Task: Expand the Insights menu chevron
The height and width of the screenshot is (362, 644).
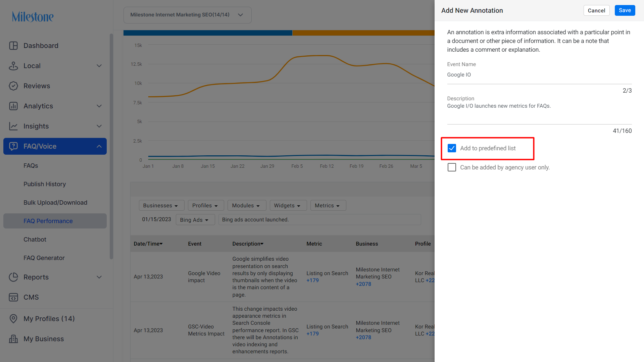Action: click(99, 126)
